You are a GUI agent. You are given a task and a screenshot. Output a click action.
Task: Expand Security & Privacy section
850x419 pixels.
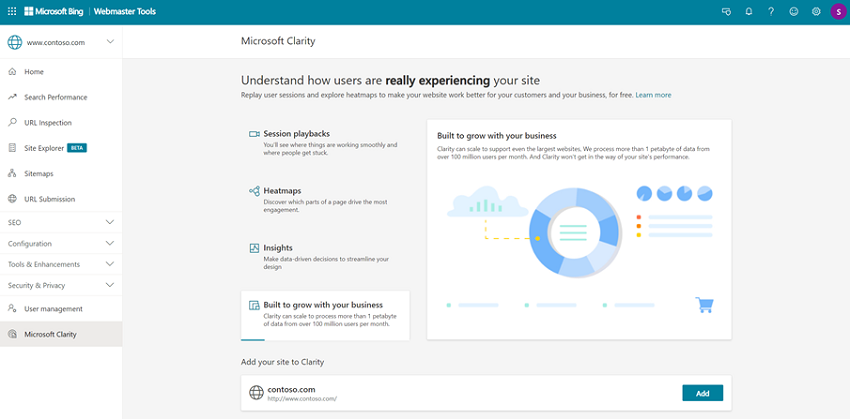61,285
